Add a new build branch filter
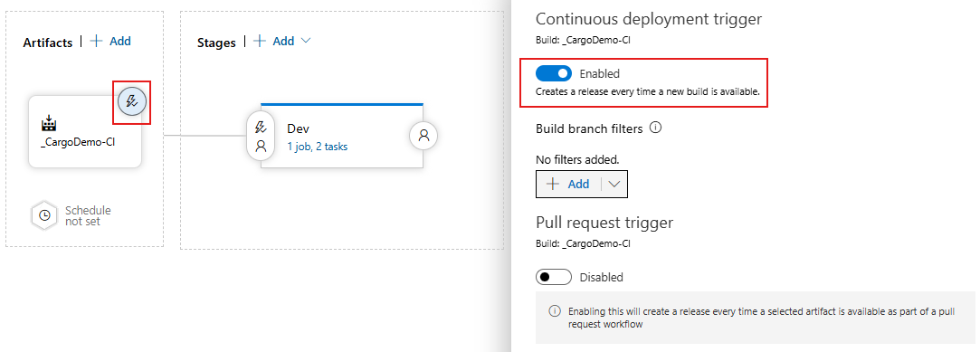Screen dimensions: 980x352 569,184
